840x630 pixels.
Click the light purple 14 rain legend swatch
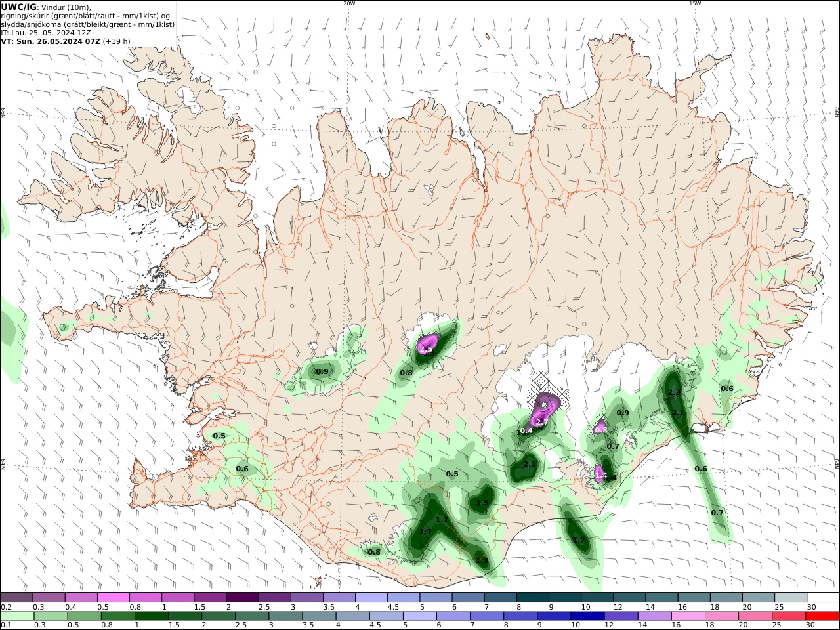[x=654, y=616]
